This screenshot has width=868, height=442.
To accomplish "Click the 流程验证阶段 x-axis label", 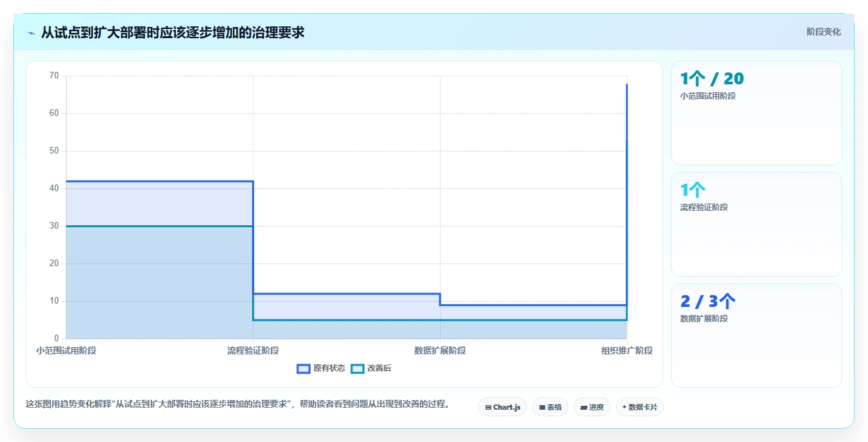I will 253,350.
